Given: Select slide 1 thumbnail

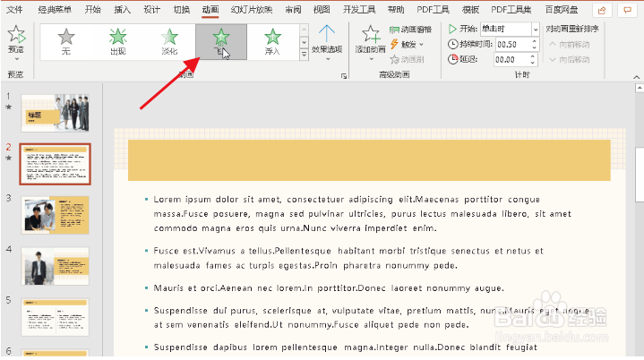Looking at the screenshot, I should click(x=55, y=113).
